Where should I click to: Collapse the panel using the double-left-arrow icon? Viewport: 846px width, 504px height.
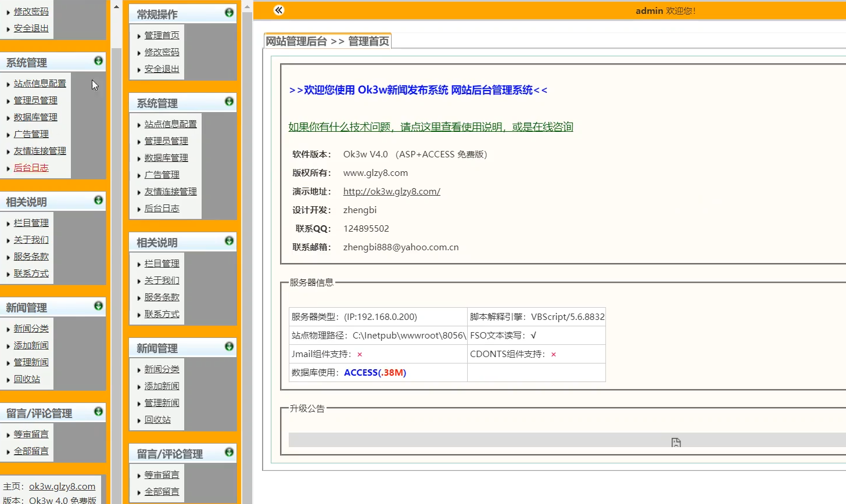pos(278,10)
